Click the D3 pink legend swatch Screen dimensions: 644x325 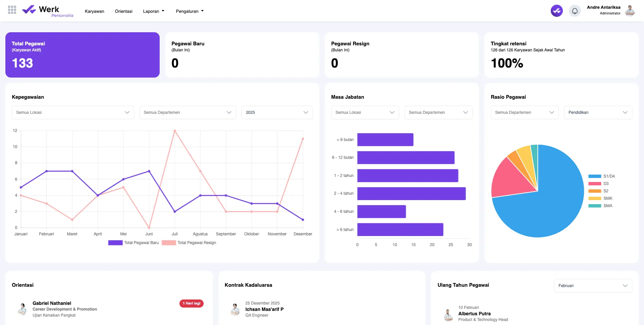pos(594,184)
